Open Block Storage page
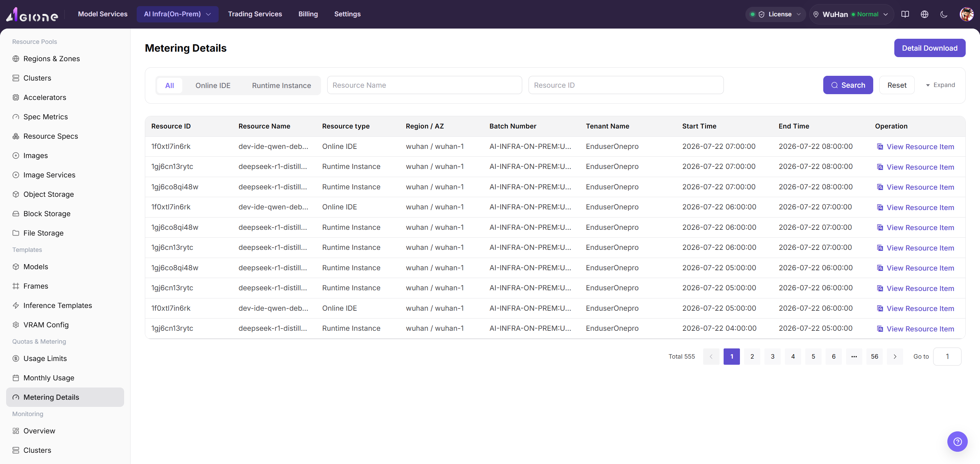The height and width of the screenshot is (464, 980). click(65, 214)
